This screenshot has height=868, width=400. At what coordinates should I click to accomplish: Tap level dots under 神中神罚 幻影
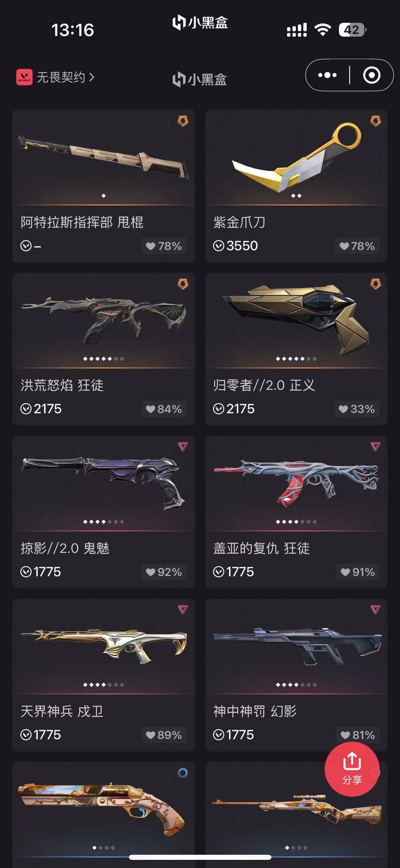(x=296, y=685)
